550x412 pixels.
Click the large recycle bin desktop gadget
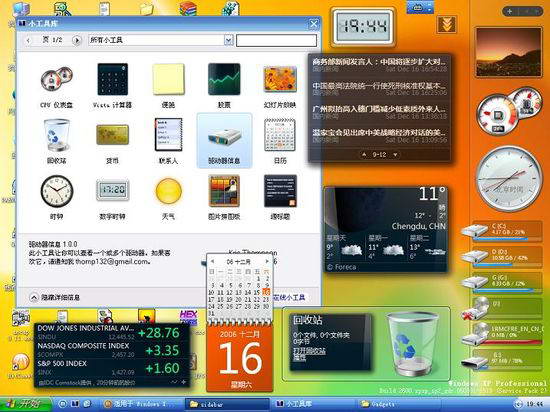click(412, 344)
